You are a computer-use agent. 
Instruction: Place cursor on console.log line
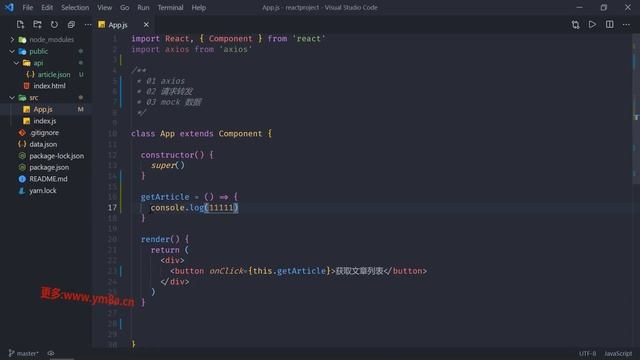(x=194, y=207)
